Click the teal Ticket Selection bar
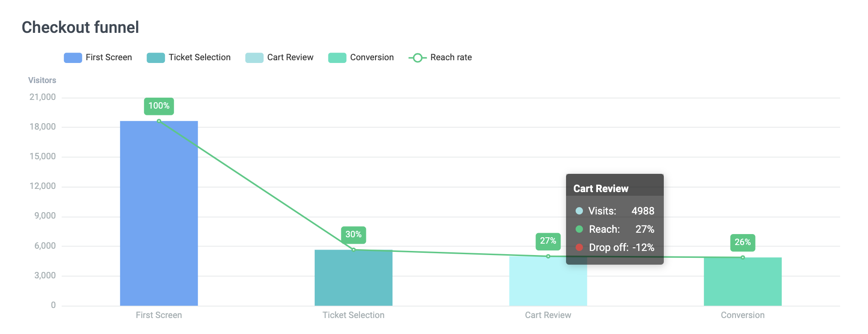 point(354,278)
